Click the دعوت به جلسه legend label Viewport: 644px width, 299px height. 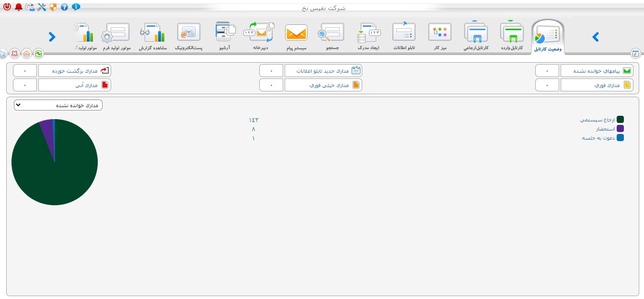point(598,138)
